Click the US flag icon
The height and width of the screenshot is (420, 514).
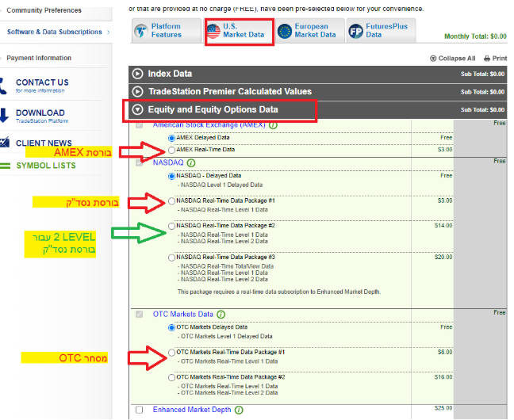pos(213,31)
